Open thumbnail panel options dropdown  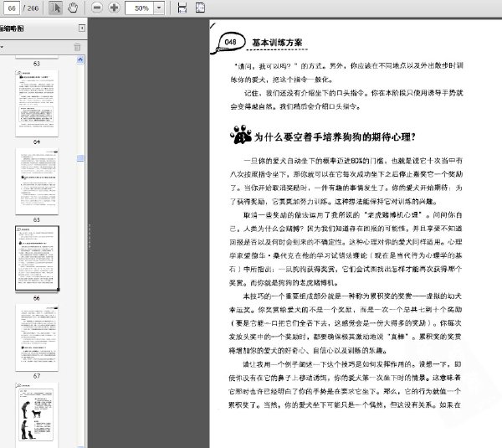[2, 48]
